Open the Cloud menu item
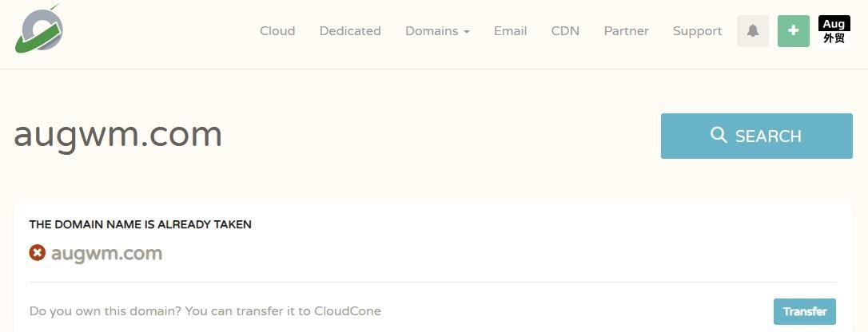This screenshot has height=332, width=868. (x=277, y=31)
